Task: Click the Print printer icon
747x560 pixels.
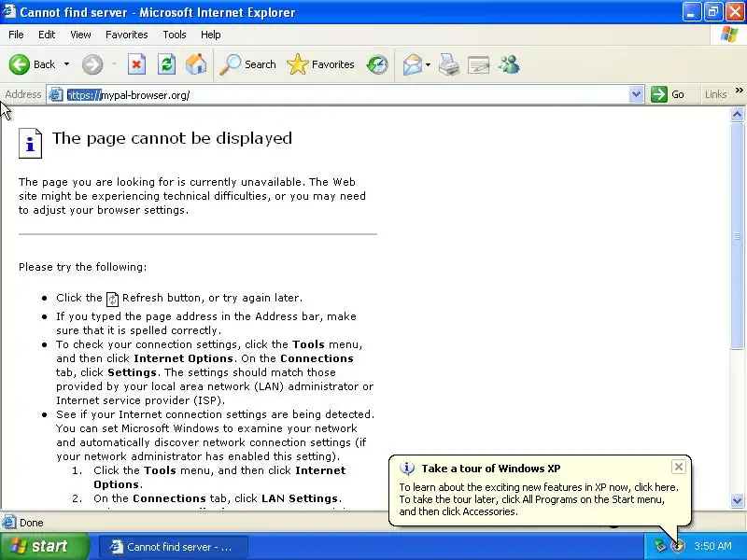Action: [x=449, y=64]
